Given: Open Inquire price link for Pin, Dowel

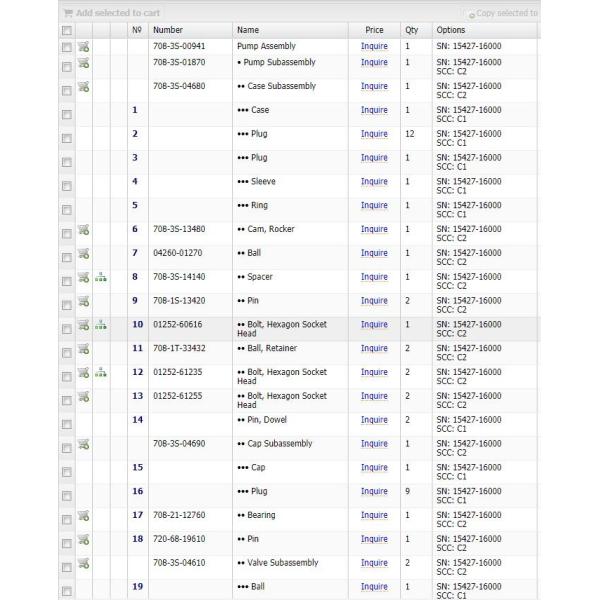Looking at the screenshot, I should pyautogui.click(x=374, y=420).
